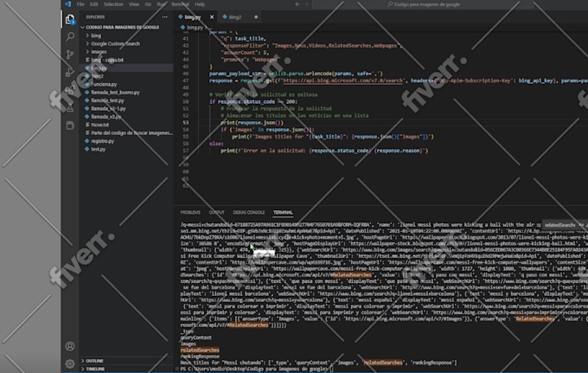
Task: Open the Testing flask view
Action: (70, 108)
